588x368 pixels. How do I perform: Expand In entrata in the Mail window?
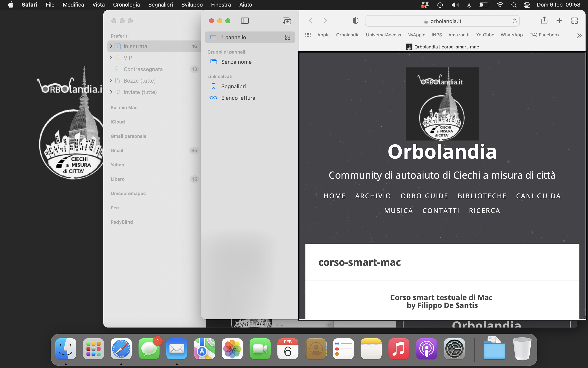(x=111, y=46)
